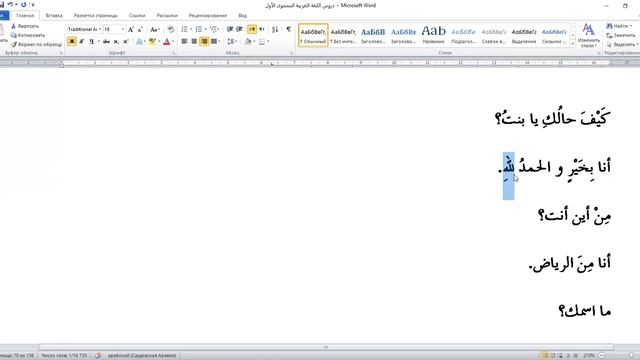The height and width of the screenshot is (360, 640).
Task: Show paragraph marks with the pilcrow icon
Action: point(289,29)
